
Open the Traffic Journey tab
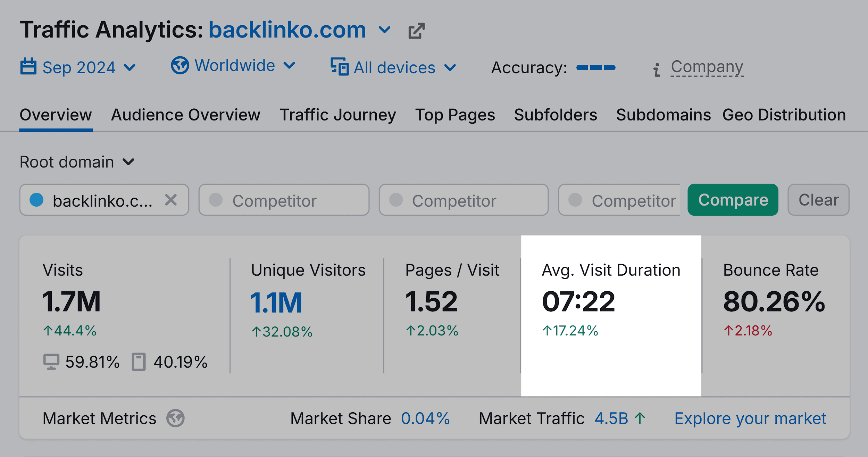pyautogui.click(x=338, y=115)
